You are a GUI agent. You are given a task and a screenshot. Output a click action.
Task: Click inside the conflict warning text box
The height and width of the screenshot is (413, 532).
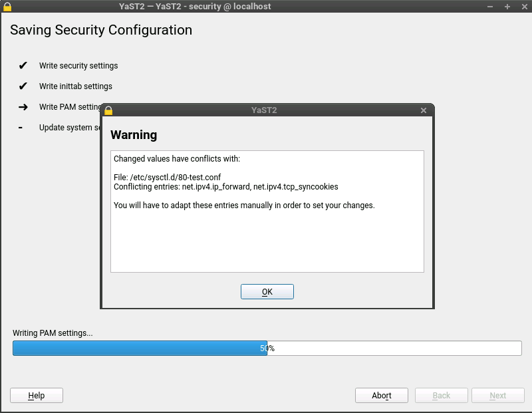[x=267, y=233]
